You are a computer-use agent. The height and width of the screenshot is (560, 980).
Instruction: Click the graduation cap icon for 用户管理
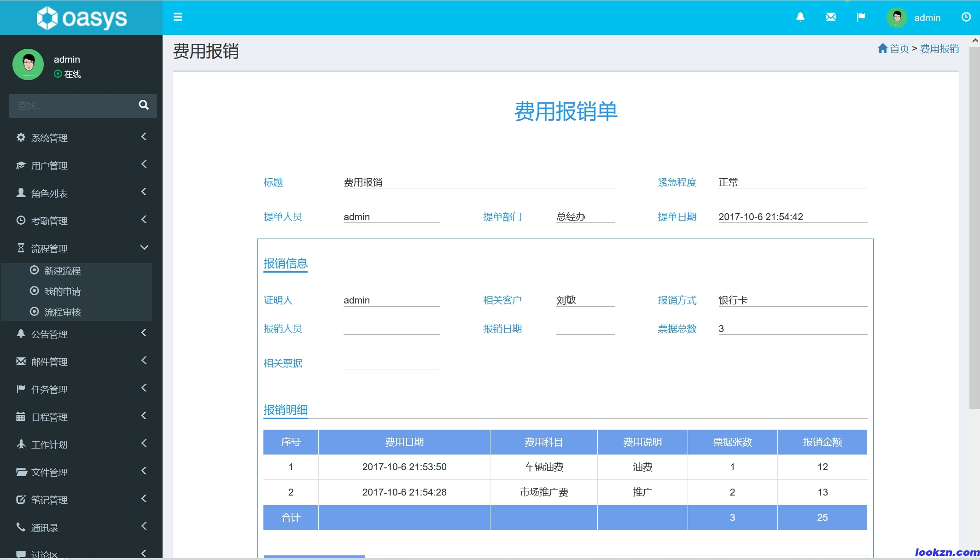click(21, 165)
